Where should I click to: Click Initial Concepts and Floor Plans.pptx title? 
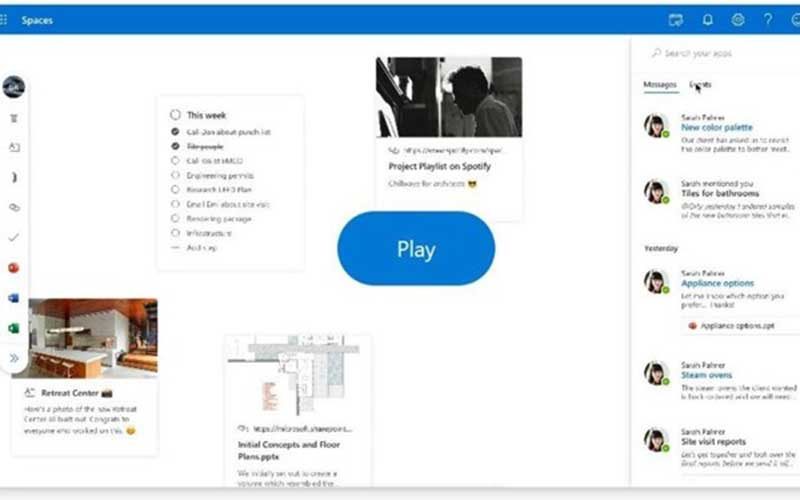(289, 451)
